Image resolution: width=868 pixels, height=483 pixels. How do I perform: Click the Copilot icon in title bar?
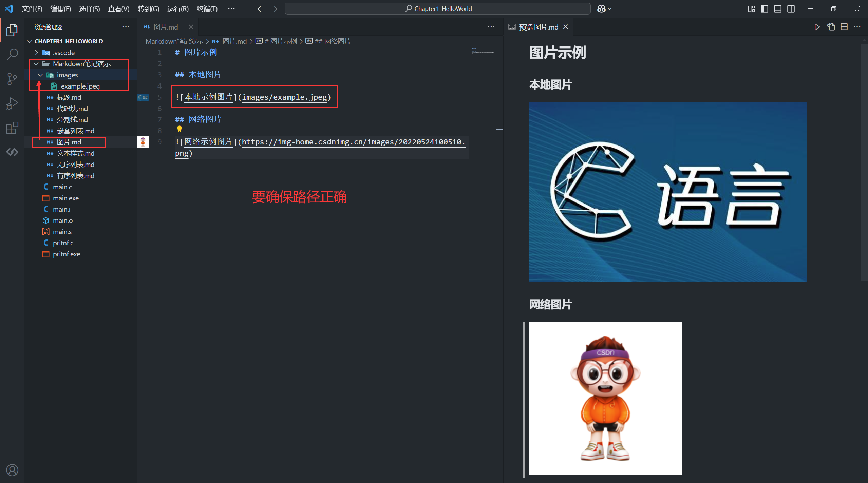tap(601, 9)
